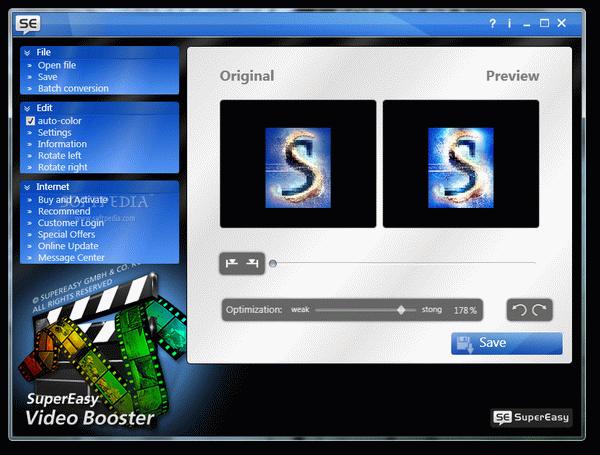Screen dimensions: 600x455
Task: Select Save in the File panel
Action: click(x=47, y=77)
